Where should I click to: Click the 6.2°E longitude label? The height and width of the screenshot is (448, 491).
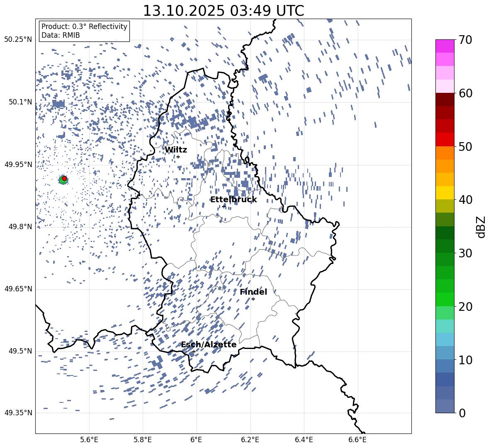tap(250, 440)
